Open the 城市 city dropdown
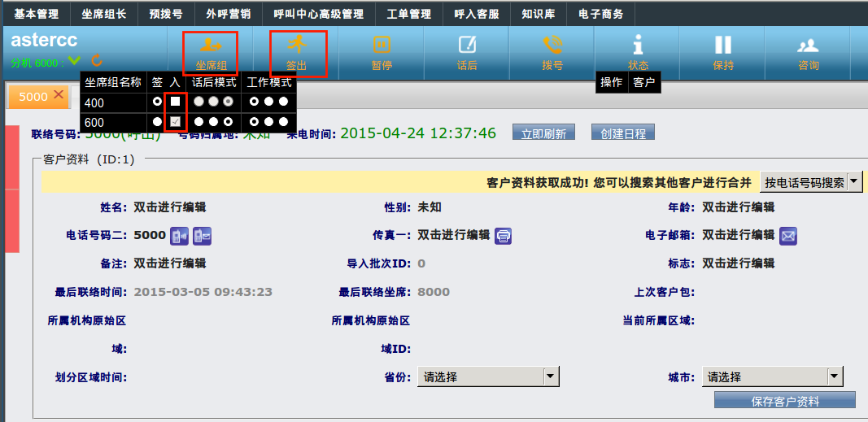The width and height of the screenshot is (868, 422). pos(772,376)
